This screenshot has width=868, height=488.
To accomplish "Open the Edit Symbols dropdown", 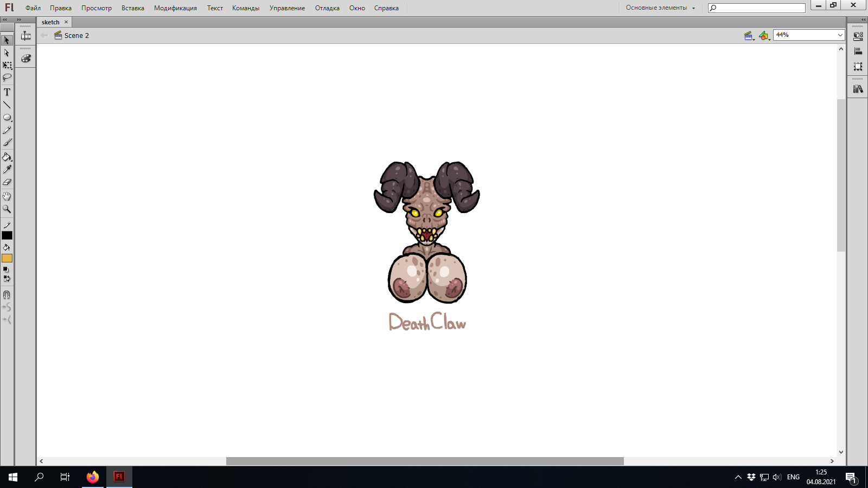I will pos(764,36).
